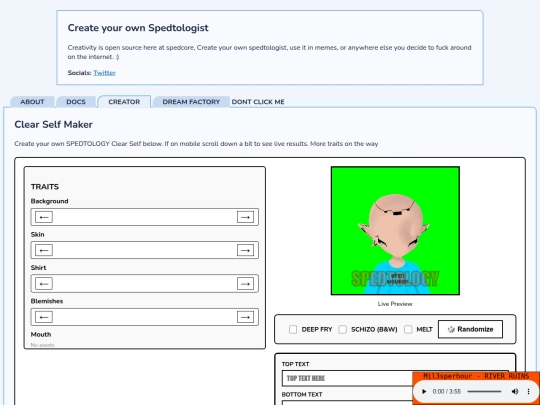Click the Skin previous arrow
Viewport: 540px width, 405px height.
coord(44,250)
